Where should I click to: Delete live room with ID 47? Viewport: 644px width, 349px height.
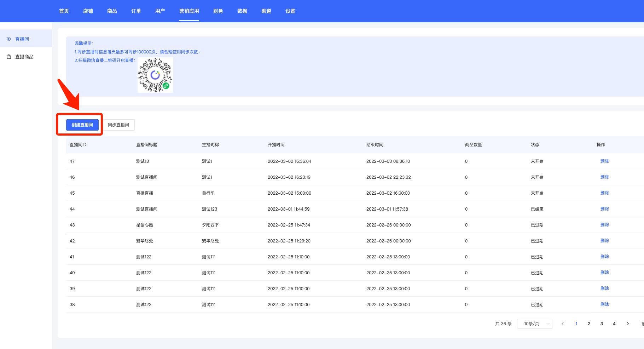pyautogui.click(x=604, y=161)
